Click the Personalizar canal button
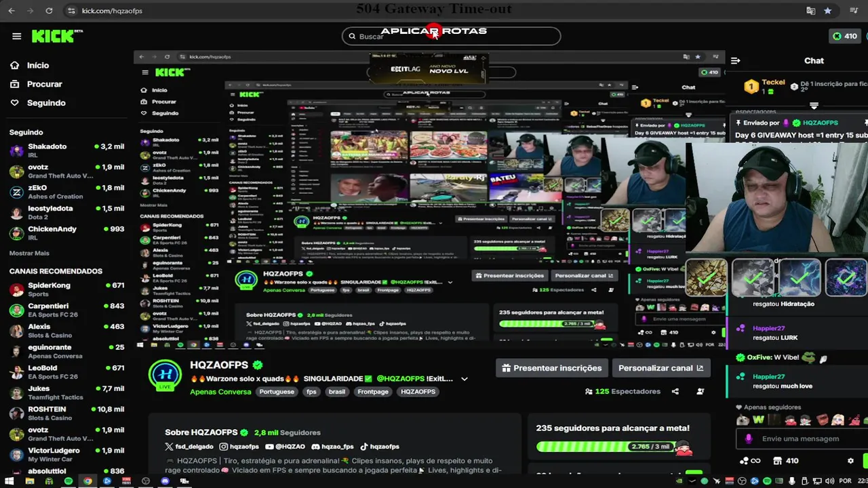Screen dimensions: 868x488 pyautogui.click(x=660, y=368)
